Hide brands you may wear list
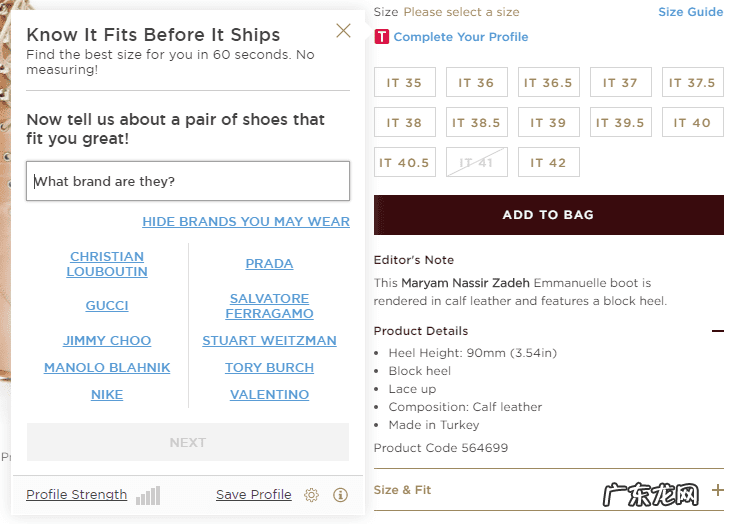The height and width of the screenshot is (524, 737). (246, 221)
